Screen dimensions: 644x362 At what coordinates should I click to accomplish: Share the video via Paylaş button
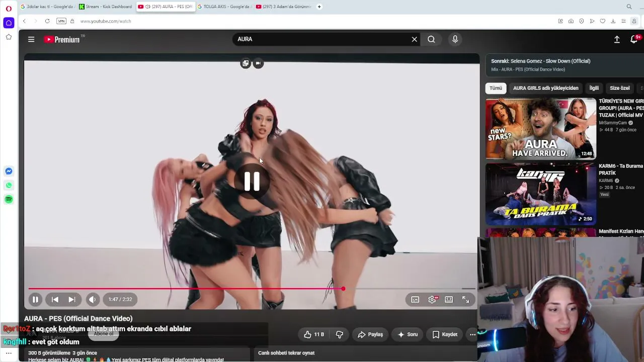point(370,334)
